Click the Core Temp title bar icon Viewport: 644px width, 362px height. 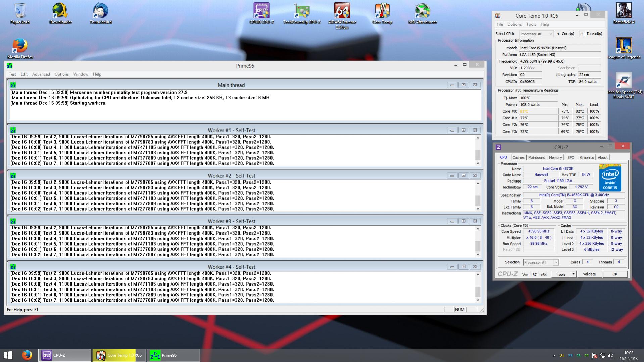(498, 16)
